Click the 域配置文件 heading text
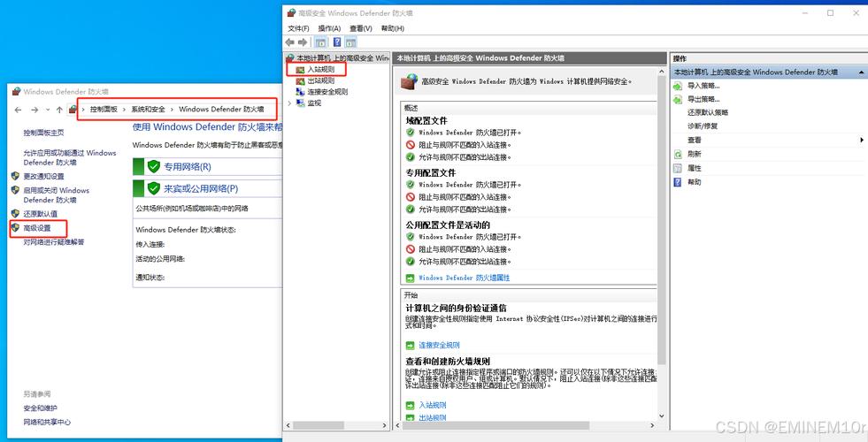The width and height of the screenshot is (868, 442). point(426,120)
